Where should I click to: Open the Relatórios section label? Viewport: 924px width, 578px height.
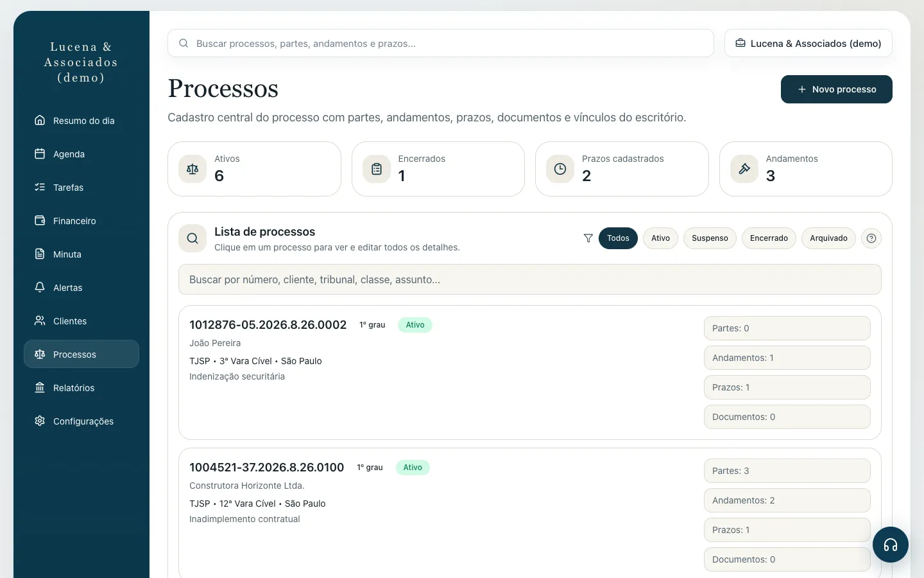(x=74, y=388)
